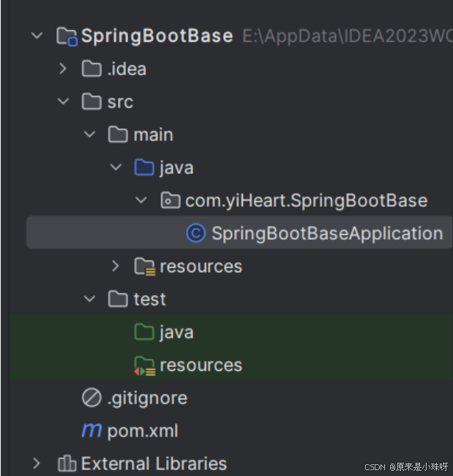This screenshot has height=476, width=453.
Task: Click the blue java sources folder icon
Action: [x=144, y=167]
